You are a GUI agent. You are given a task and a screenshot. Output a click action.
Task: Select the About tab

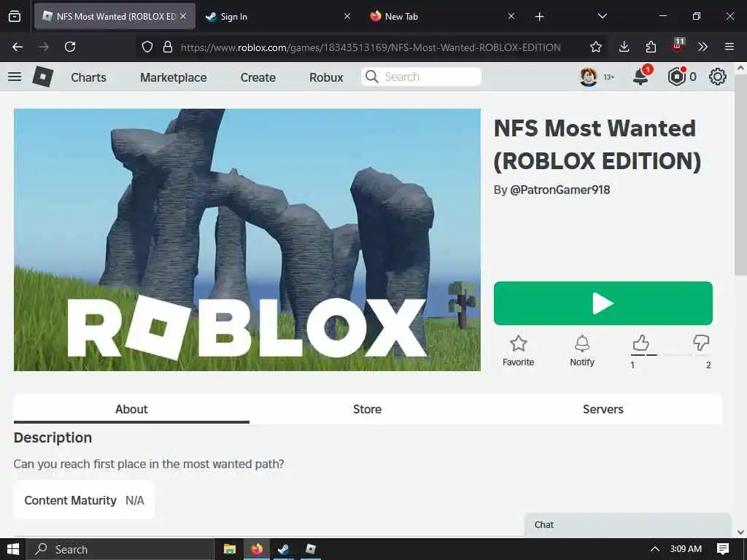coord(131,409)
